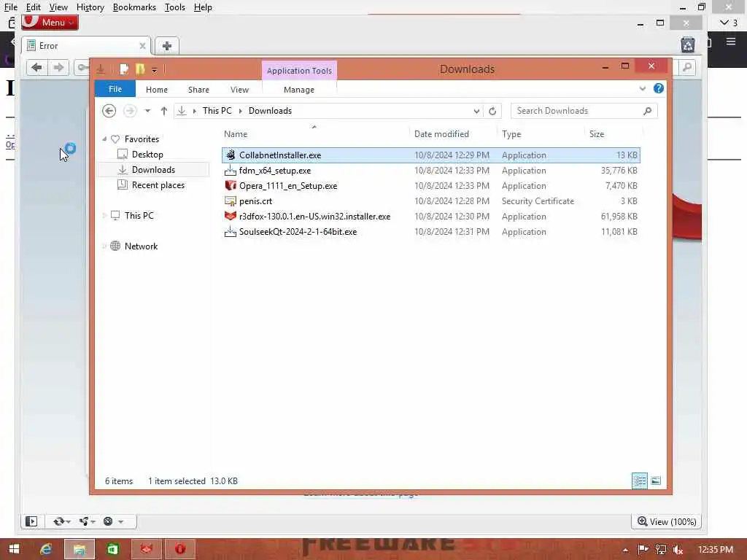The width and height of the screenshot is (747, 560).
Task: Open Recent places in navigation pane
Action: point(158,184)
